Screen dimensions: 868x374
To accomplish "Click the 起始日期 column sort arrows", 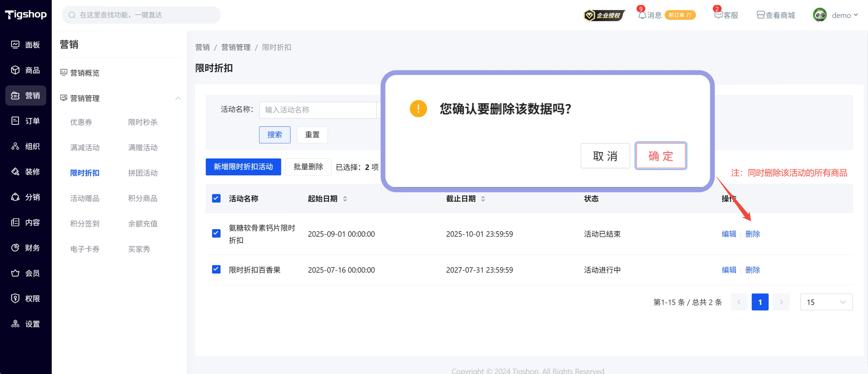I will pos(345,199).
